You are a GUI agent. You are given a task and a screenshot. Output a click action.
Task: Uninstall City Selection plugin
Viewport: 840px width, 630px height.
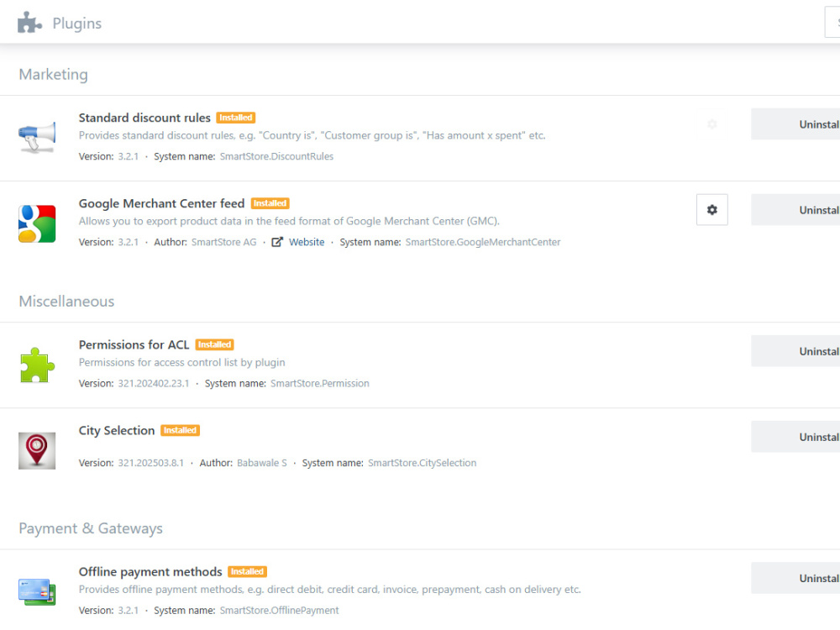click(795, 437)
